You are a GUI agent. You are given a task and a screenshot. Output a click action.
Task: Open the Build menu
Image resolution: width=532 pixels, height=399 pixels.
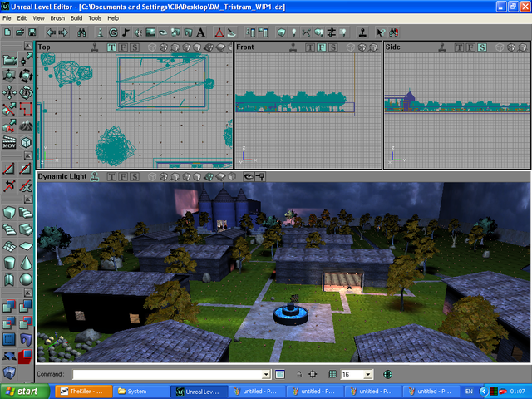tap(76, 17)
